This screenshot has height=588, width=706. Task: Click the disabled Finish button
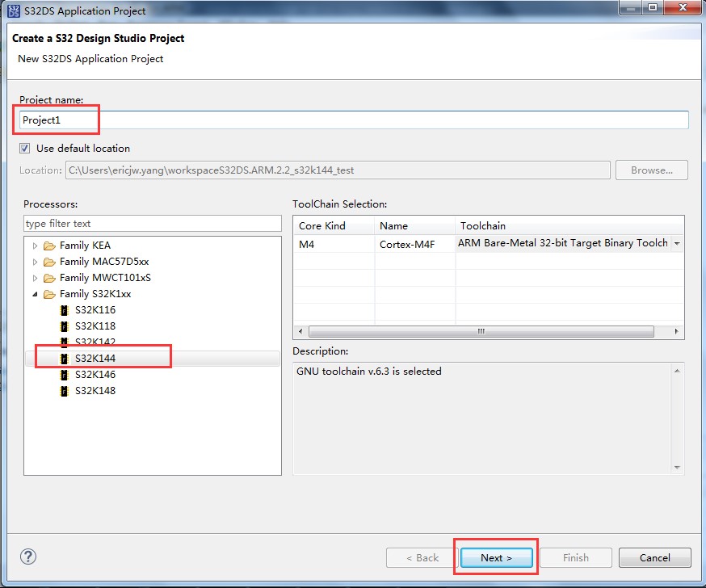(x=575, y=557)
